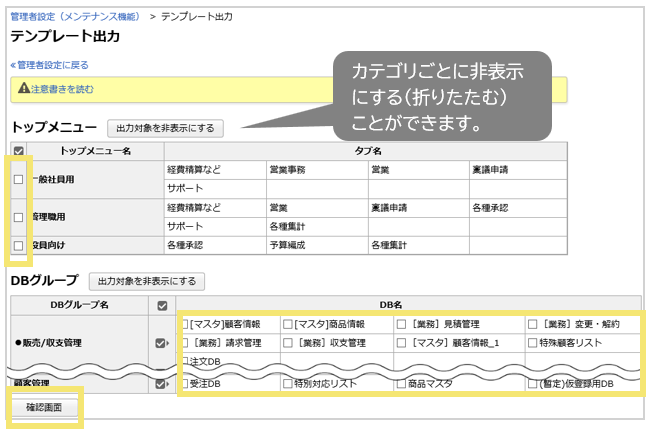
Task: Expand the 注意書きを読む notice
Action: click(62, 89)
